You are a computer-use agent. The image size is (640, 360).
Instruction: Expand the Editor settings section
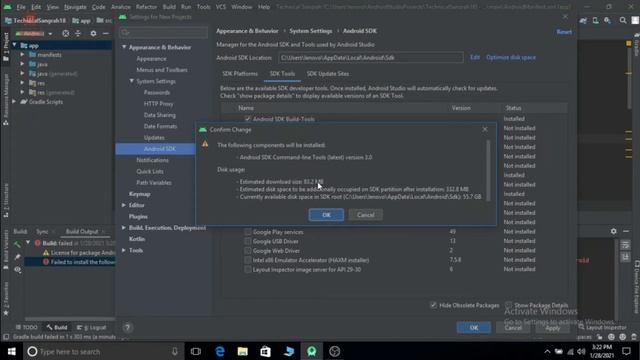124,205
